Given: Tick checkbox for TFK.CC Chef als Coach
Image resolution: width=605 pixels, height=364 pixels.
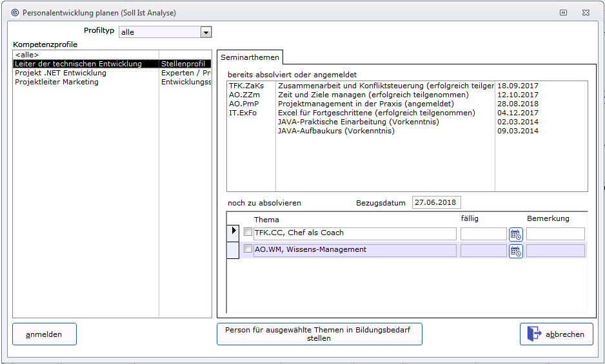Looking at the screenshot, I should [248, 232].
